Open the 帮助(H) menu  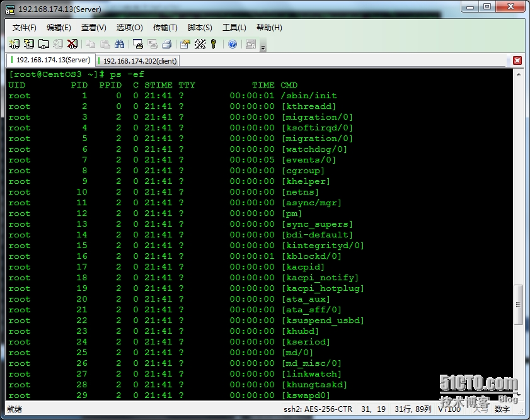[x=269, y=28]
